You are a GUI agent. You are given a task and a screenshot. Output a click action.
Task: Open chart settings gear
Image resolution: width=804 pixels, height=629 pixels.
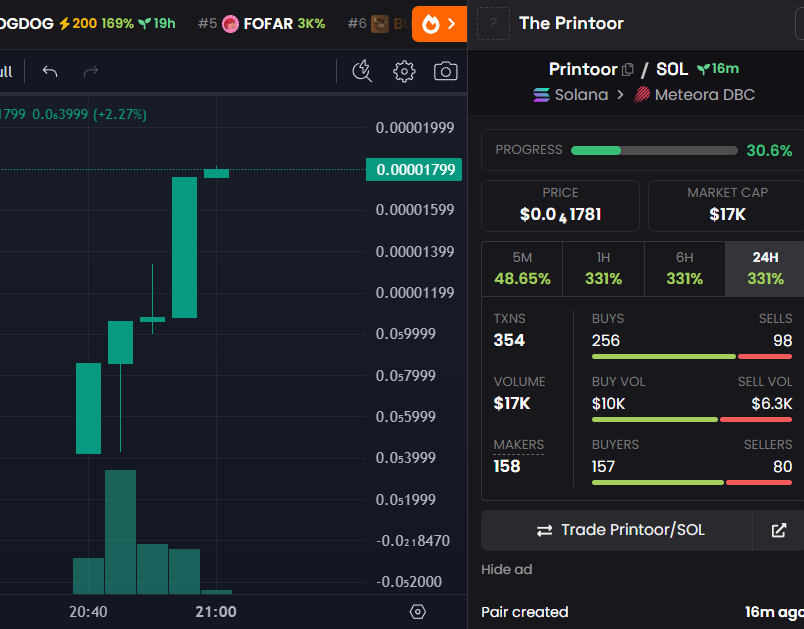tap(404, 71)
